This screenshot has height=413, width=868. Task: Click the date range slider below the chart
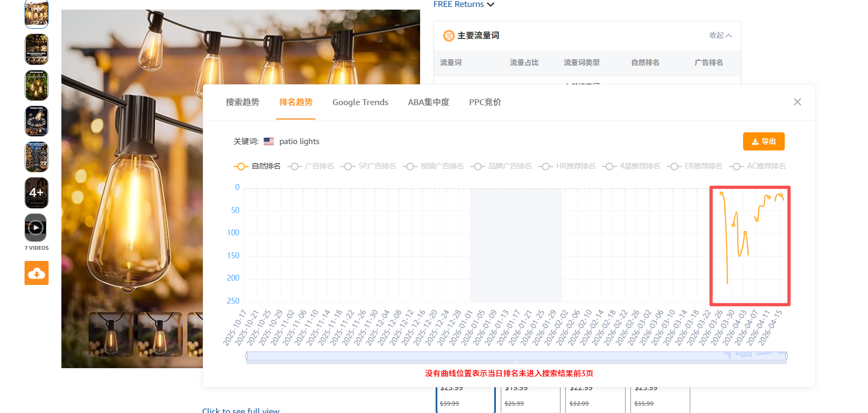click(516, 356)
